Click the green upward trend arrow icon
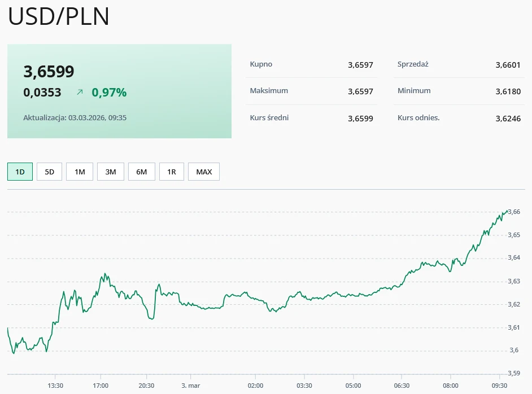 [79, 91]
